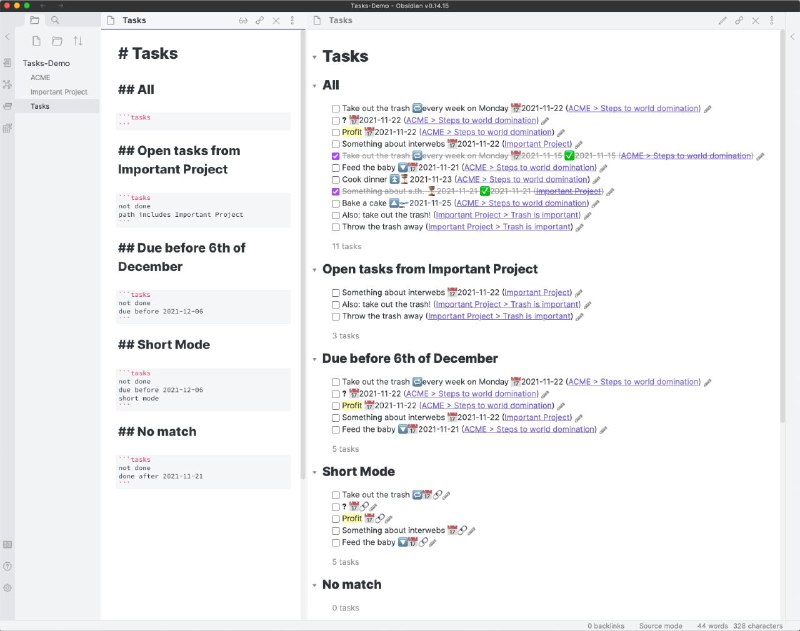The width and height of the screenshot is (800, 631).
Task: Switch right pane to edit mode via pencil icon
Action: click(723, 20)
